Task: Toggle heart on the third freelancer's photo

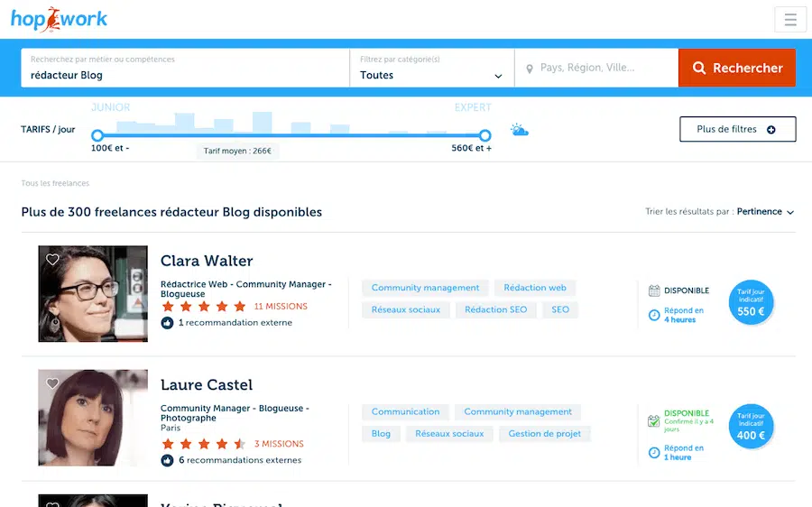Action: pyautogui.click(x=52, y=503)
